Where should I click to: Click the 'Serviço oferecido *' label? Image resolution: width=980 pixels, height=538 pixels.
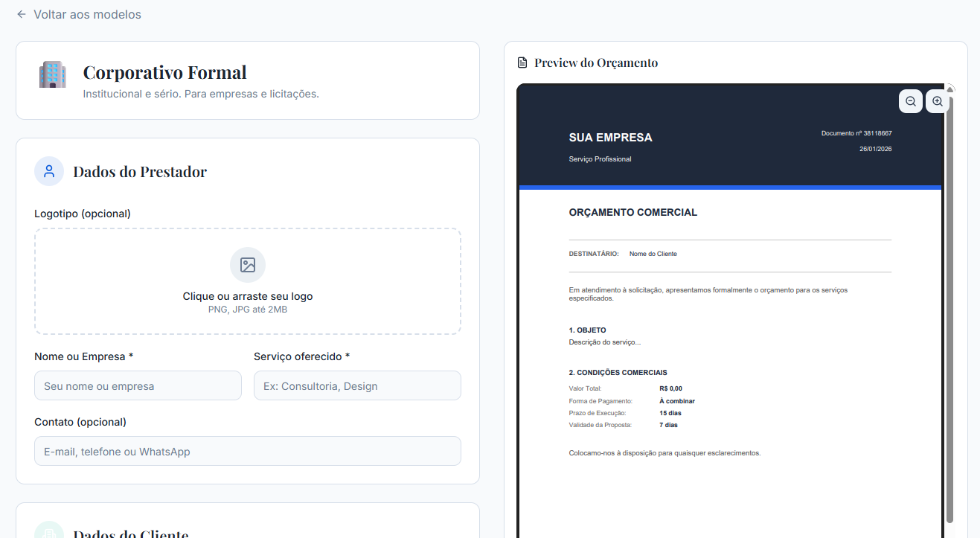tap(302, 356)
